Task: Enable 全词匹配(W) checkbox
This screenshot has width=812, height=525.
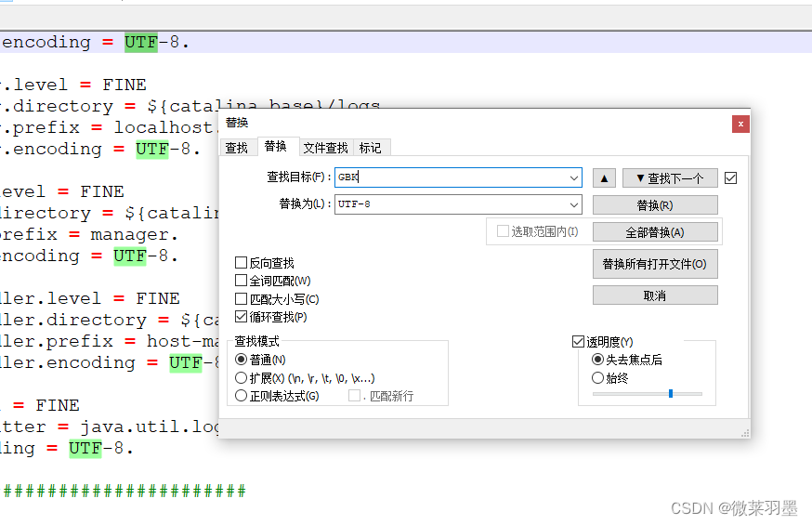Action: [241, 281]
